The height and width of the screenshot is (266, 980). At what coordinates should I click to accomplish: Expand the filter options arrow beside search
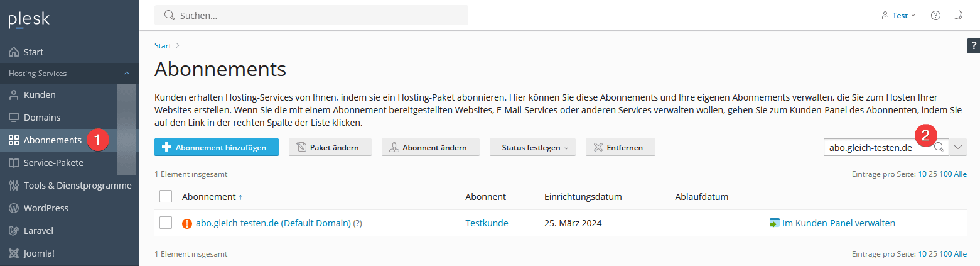958,147
